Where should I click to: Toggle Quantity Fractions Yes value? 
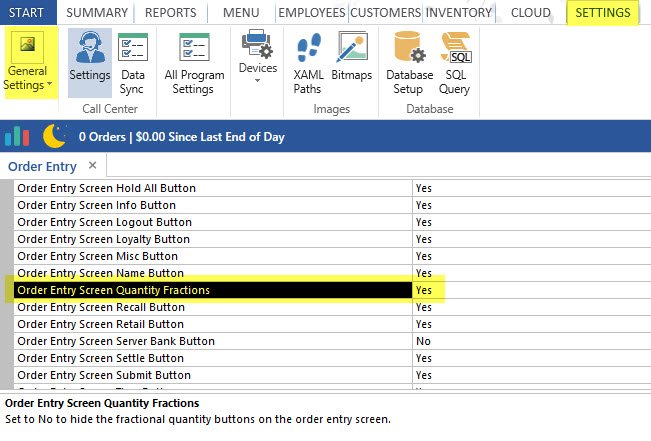(424, 290)
